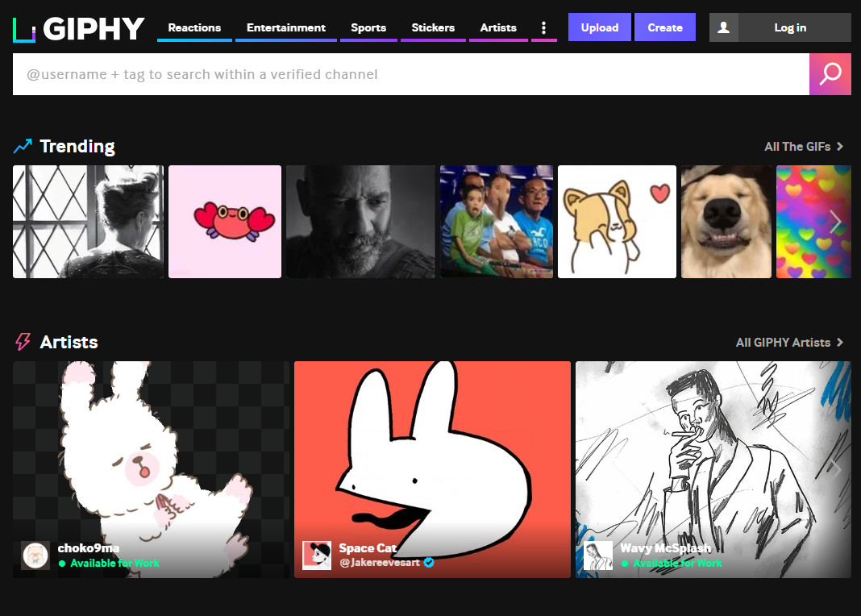Viewport: 861px width, 616px height.
Task: Click the magnifying glass search icon
Action: coord(830,73)
